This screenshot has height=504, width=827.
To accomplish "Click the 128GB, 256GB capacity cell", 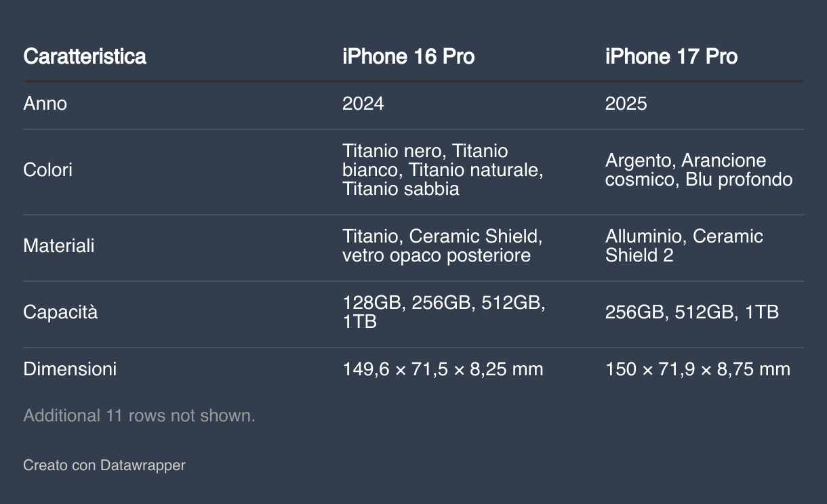I will coord(444,312).
